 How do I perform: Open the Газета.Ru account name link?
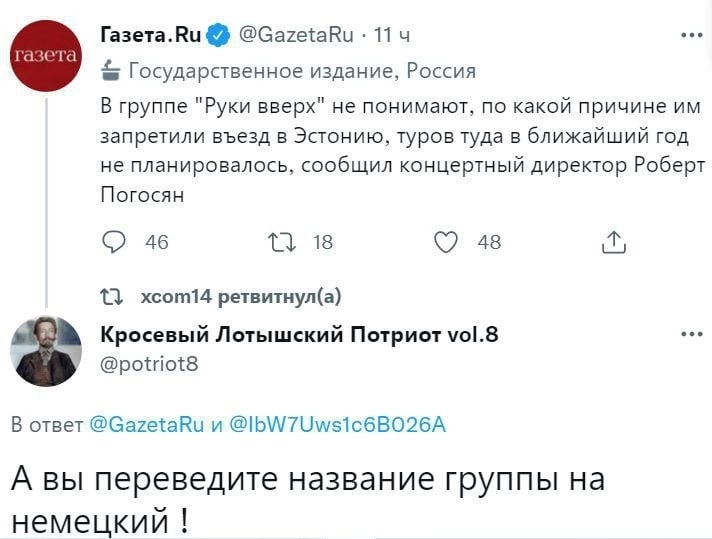[x=152, y=36]
